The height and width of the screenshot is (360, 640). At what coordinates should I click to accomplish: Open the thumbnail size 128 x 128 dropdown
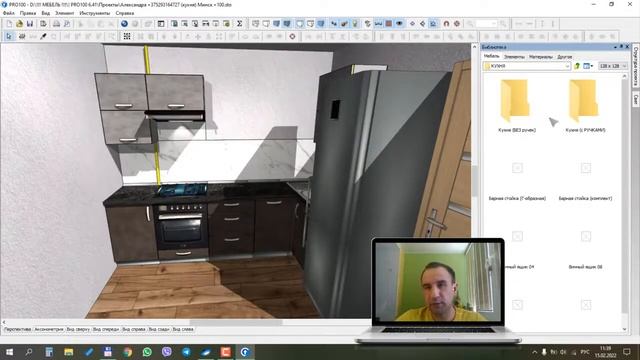coord(613,66)
